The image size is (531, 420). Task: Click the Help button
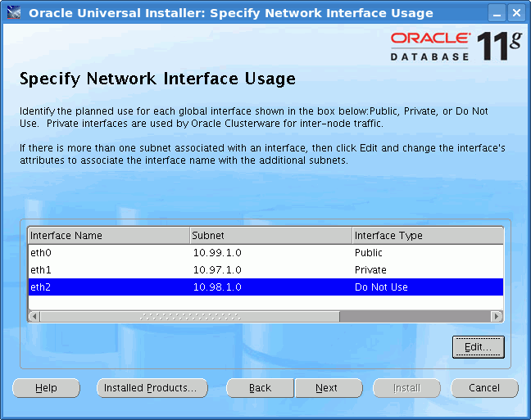(46, 388)
